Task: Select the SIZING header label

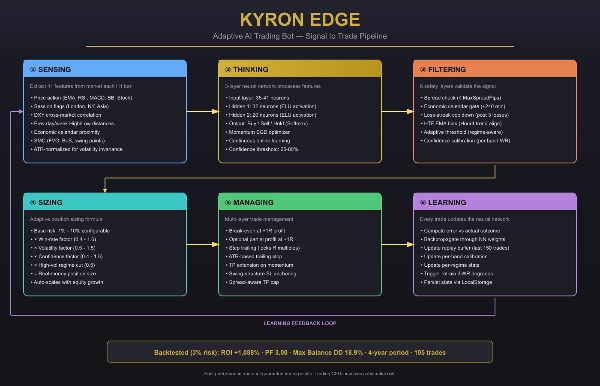Action: tap(50, 202)
